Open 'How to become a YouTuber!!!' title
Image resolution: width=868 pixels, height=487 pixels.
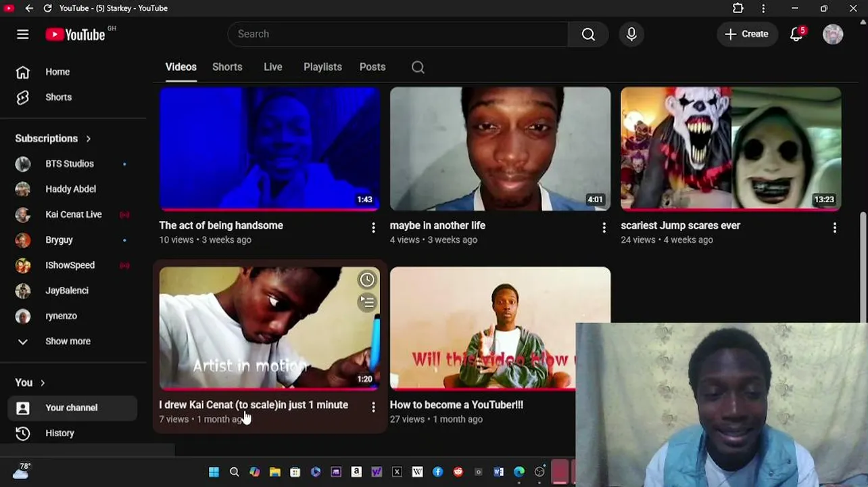tap(456, 405)
